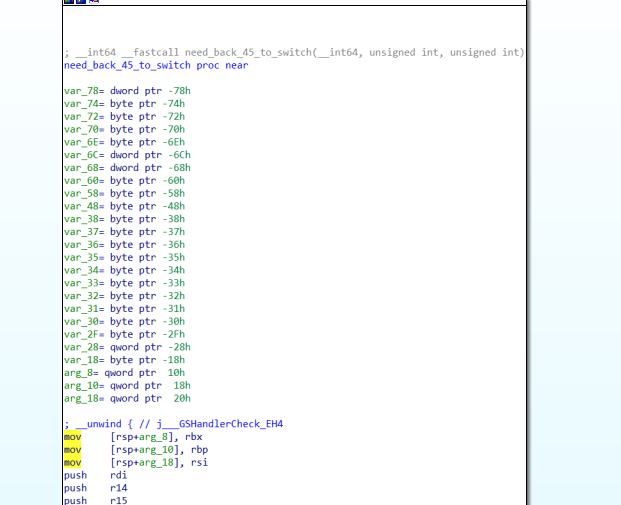Select var_60 byte ptr -60h line
The image size is (621, 505).
(x=124, y=181)
